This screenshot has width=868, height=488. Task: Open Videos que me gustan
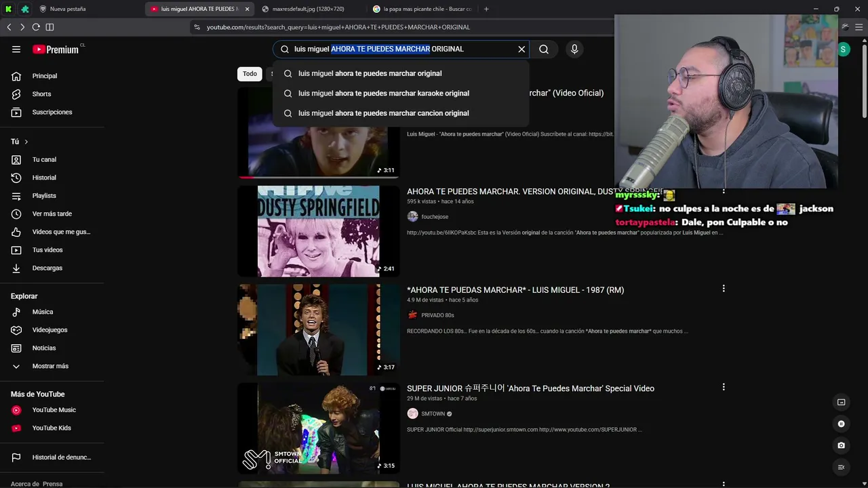coord(52,232)
